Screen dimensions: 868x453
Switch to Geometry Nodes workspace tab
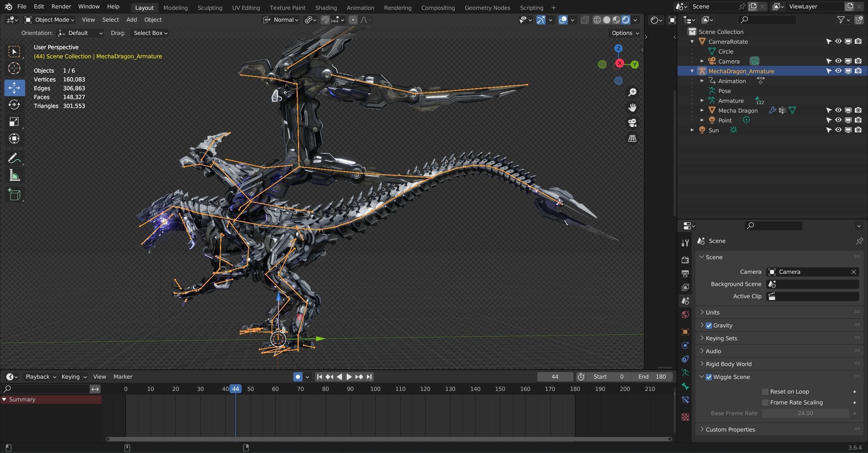coord(487,7)
